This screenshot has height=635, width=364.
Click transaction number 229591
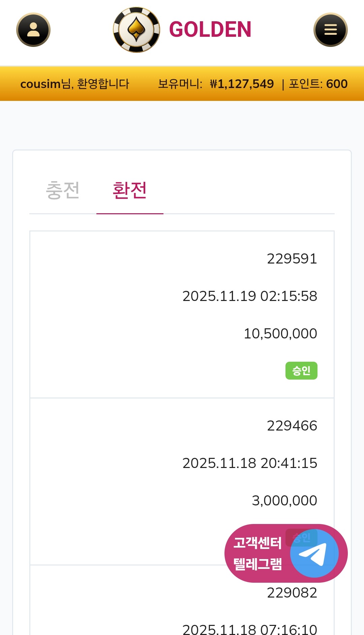pyautogui.click(x=292, y=259)
